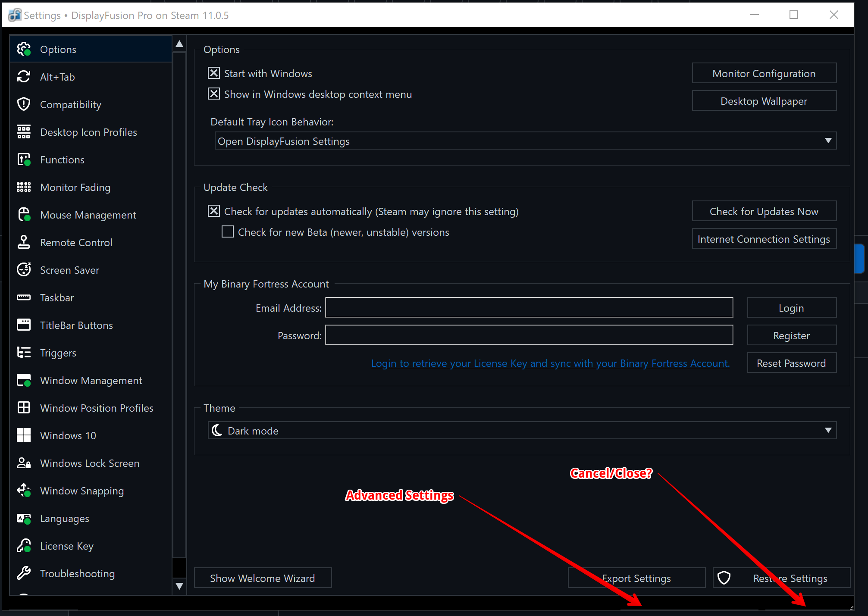Go to the Taskbar settings page
868x616 pixels.
(x=57, y=298)
